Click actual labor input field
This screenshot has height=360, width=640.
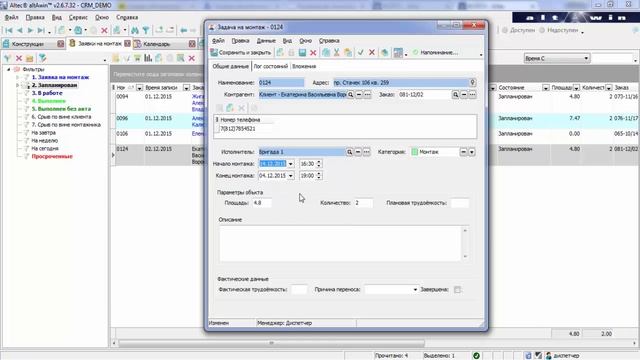point(299,289)
